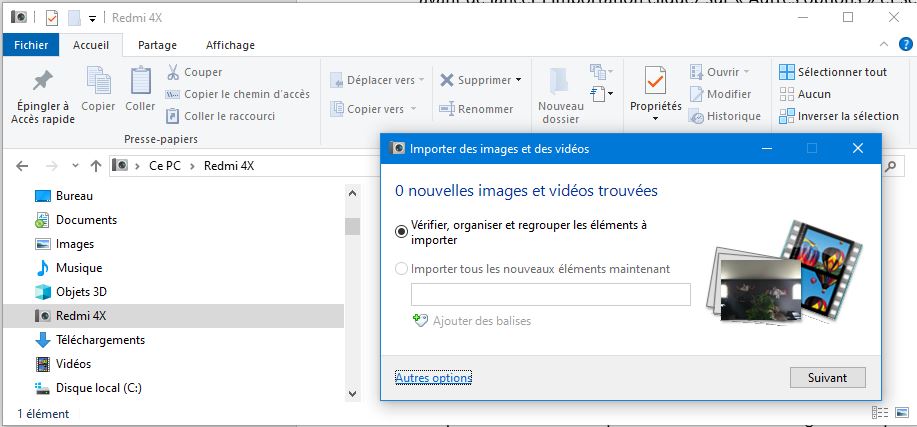Click the Propriétés checkmark icon

[x=655, y=81]
